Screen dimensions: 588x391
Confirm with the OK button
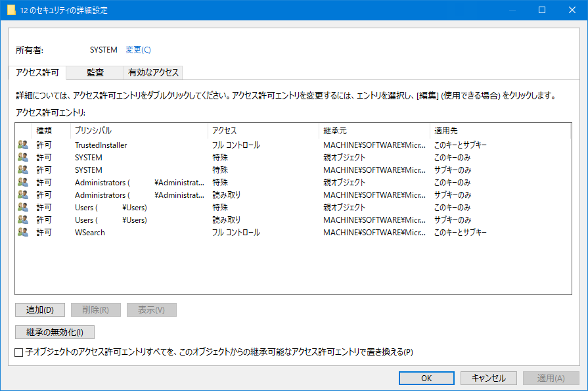pyautogui.click(x=426, y=378)
